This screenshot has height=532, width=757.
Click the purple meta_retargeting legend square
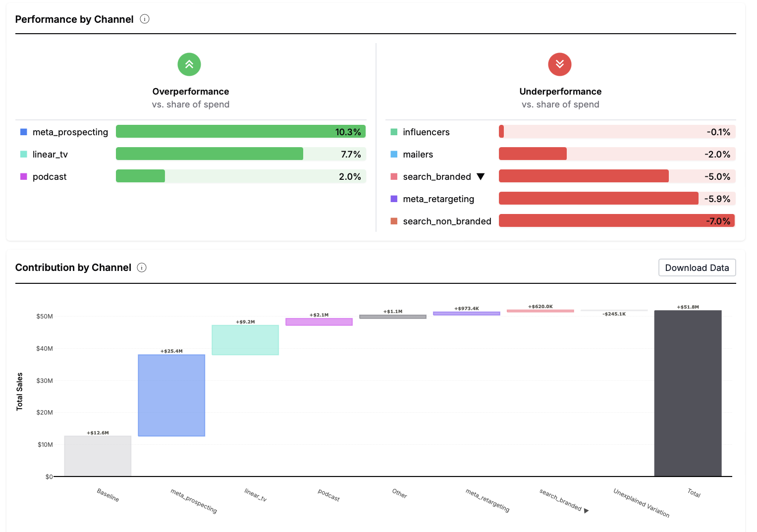coord(394,199)
